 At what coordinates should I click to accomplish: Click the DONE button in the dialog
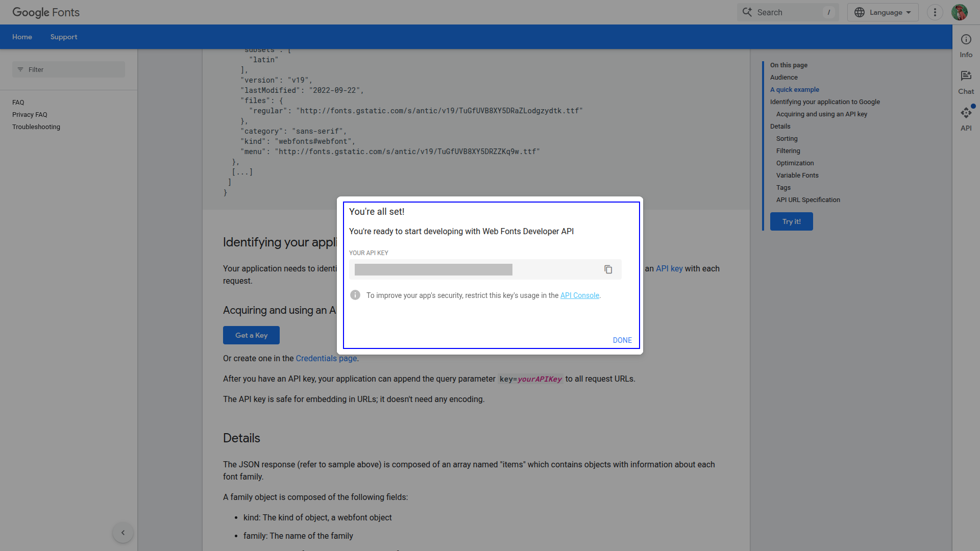tap(622, 340)
